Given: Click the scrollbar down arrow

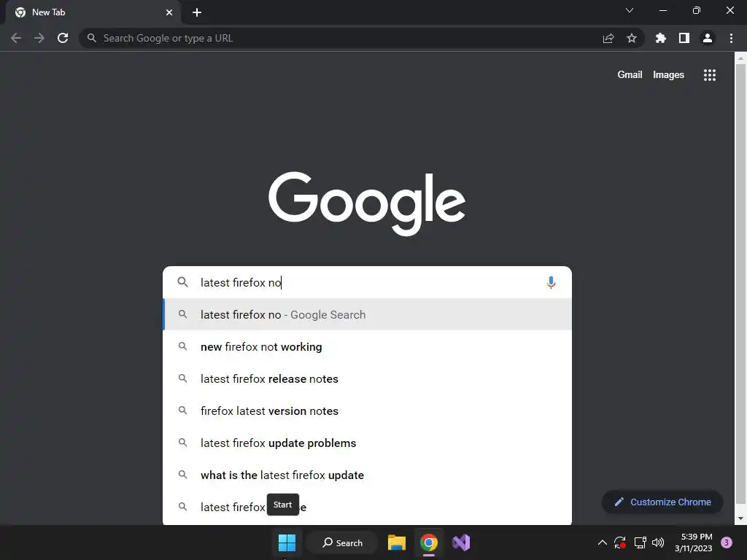Looking at the screenshot, I should coord(740,518).
